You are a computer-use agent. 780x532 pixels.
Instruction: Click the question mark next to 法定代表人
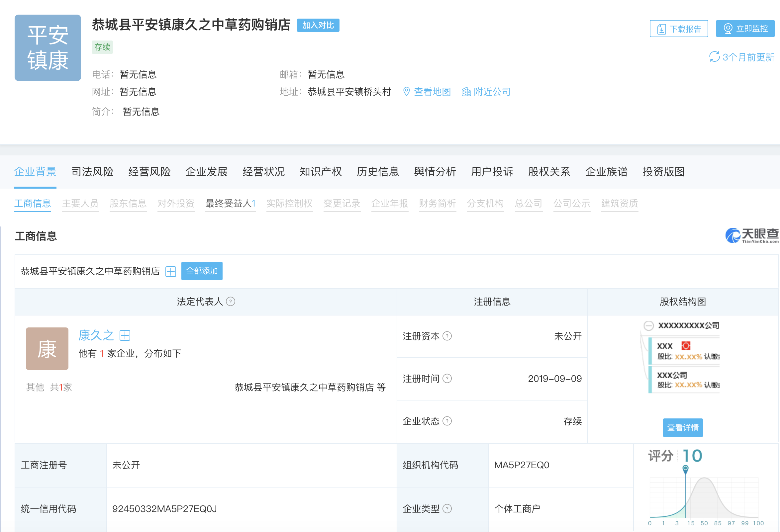click(230, 302)
